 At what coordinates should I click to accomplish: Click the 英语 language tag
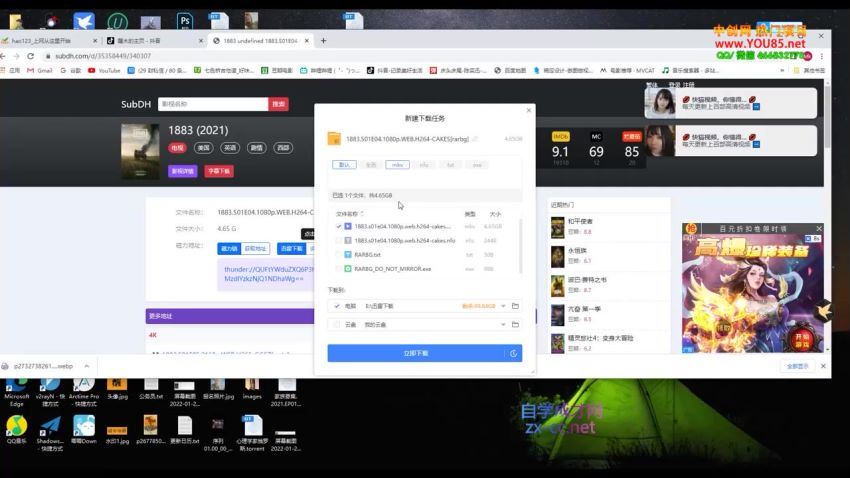coord(230,147)
